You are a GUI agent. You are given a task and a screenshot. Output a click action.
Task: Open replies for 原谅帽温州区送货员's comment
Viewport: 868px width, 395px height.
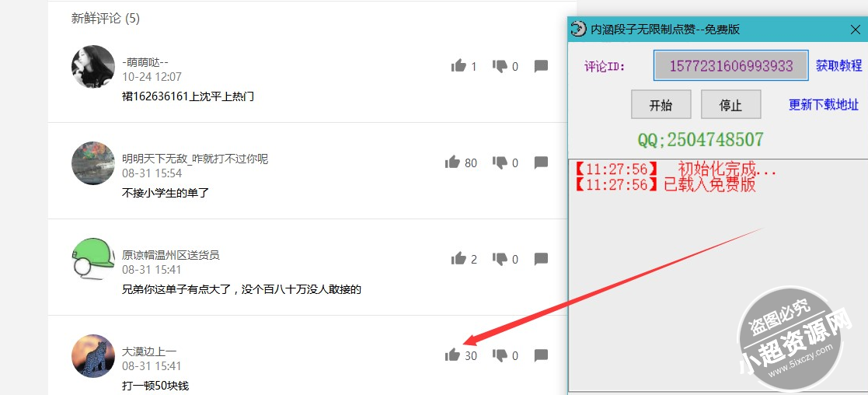541,259
